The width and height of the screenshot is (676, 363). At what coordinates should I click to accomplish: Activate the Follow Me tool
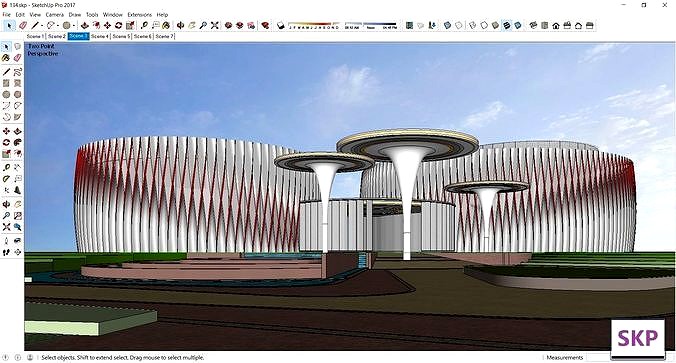[17, 142]
